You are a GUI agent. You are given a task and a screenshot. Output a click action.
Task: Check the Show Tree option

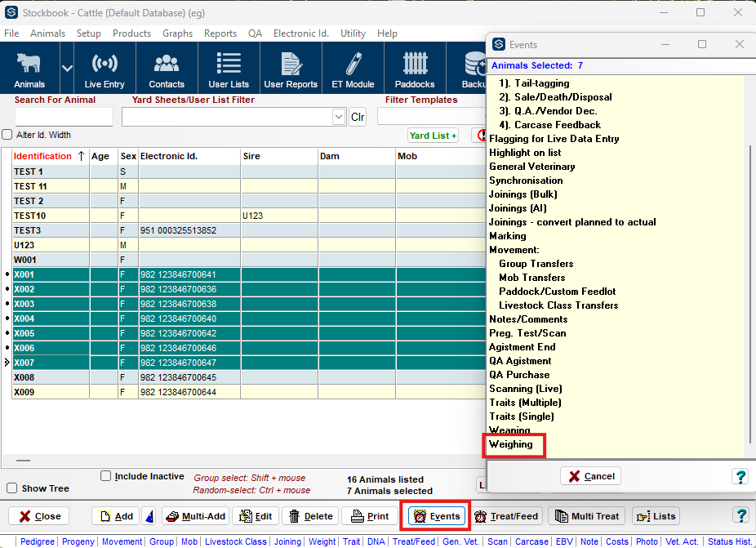(12, 488)
